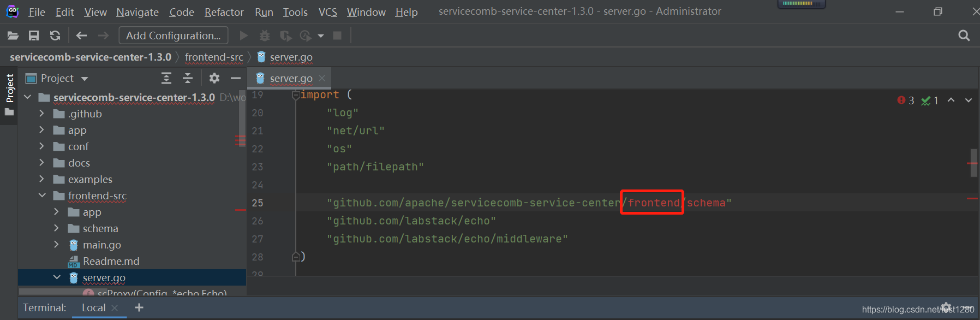Viewport: 980px width, 320px height.
Task: Select Readme.md in project tree
Action: tap(111, 261)
